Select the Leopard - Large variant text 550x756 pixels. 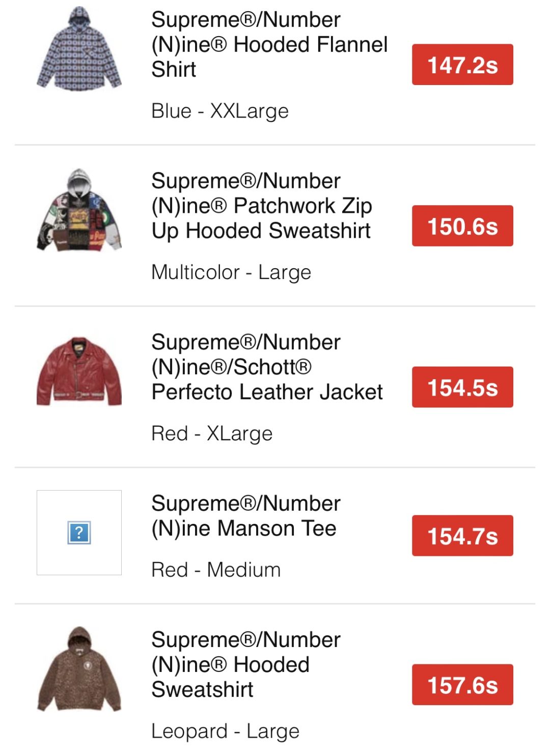click(225, 732)
